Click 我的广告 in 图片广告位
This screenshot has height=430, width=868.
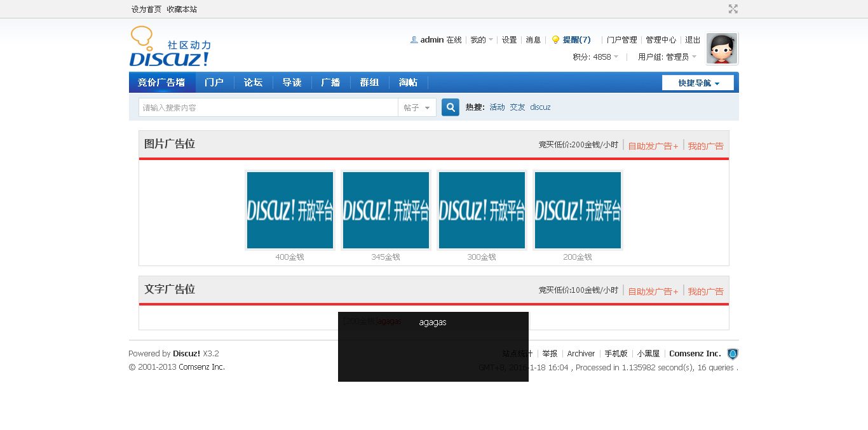pyautogui.click(x=705, y=145)
